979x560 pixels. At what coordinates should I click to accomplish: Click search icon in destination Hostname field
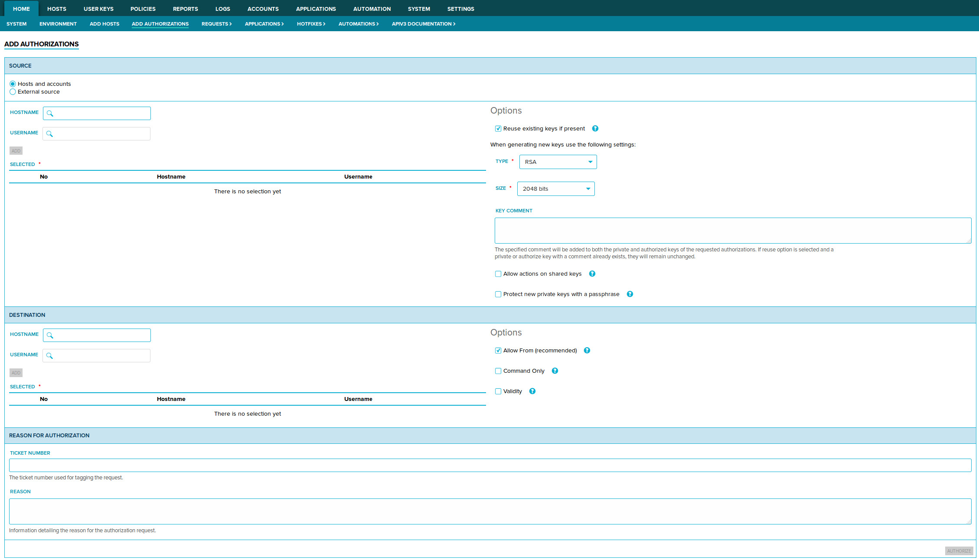[50, 335]
